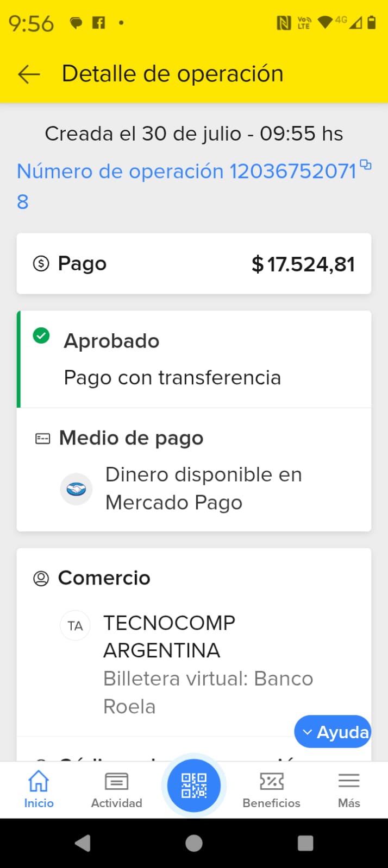Image resolution: width=388 pixels, height=868 pixels.
Task: Tap the Medio de pago card icon
Action: click(42, 438)
